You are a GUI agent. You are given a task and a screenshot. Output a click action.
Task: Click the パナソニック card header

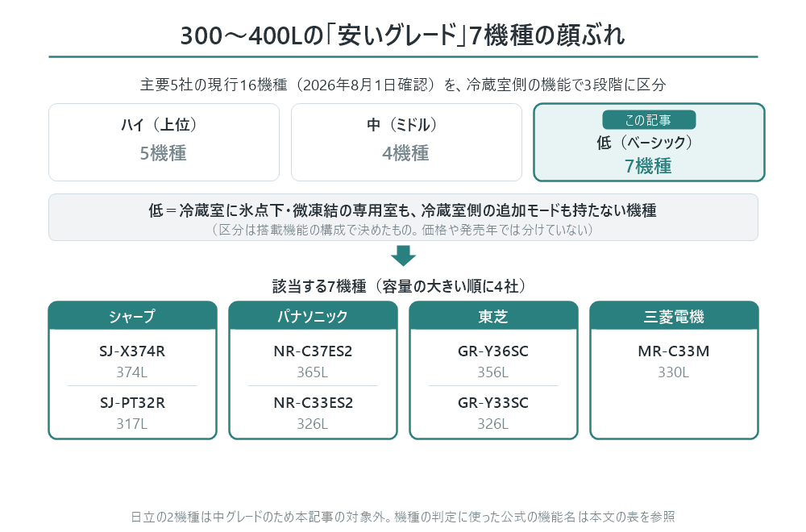tap(313, 316)
